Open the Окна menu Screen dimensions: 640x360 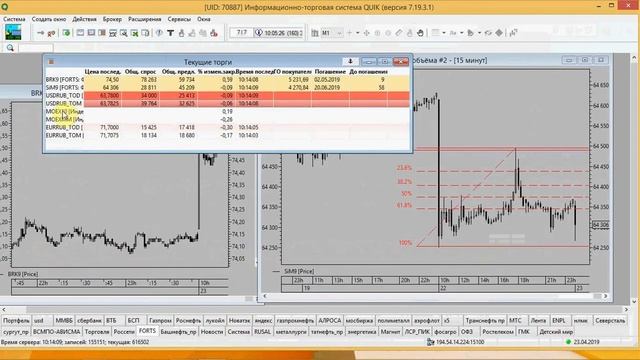(204, 19)
